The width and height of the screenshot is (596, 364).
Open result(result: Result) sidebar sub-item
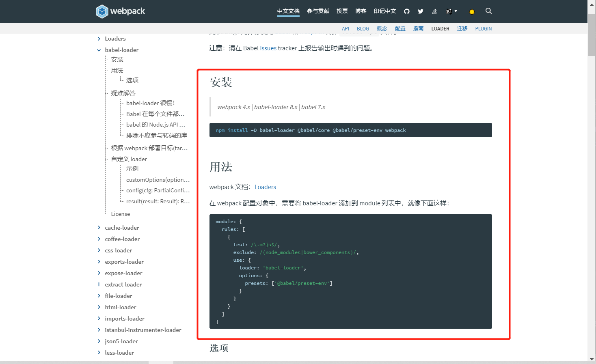tap(158, 201)
